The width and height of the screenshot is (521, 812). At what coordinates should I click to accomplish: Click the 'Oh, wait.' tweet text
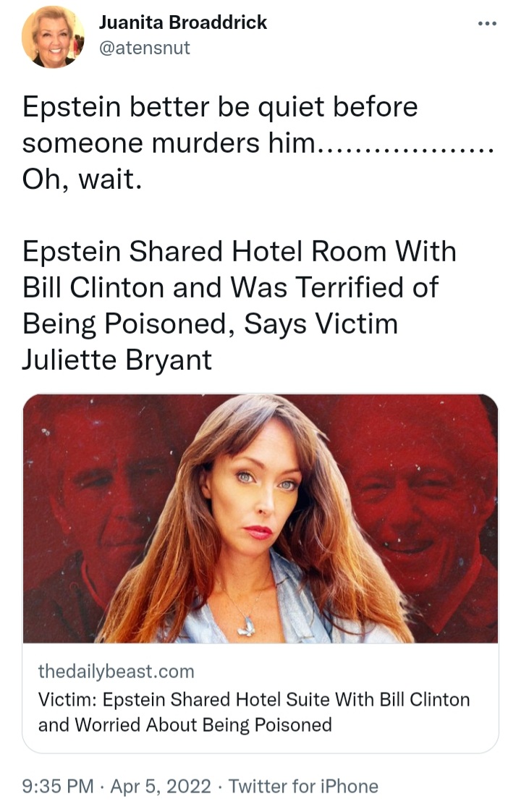pos(82,179)
